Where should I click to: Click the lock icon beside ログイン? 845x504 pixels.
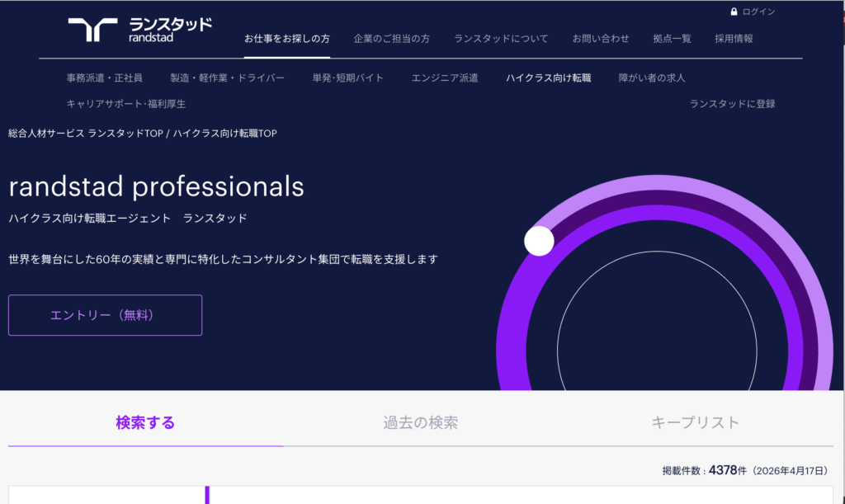(x=734, y=12)
